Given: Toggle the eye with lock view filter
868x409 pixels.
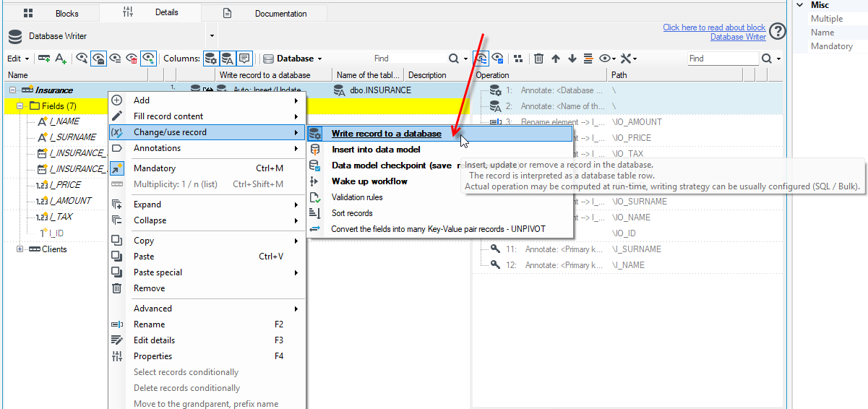Looking at the screenshot, I should (x=99, y=59).
